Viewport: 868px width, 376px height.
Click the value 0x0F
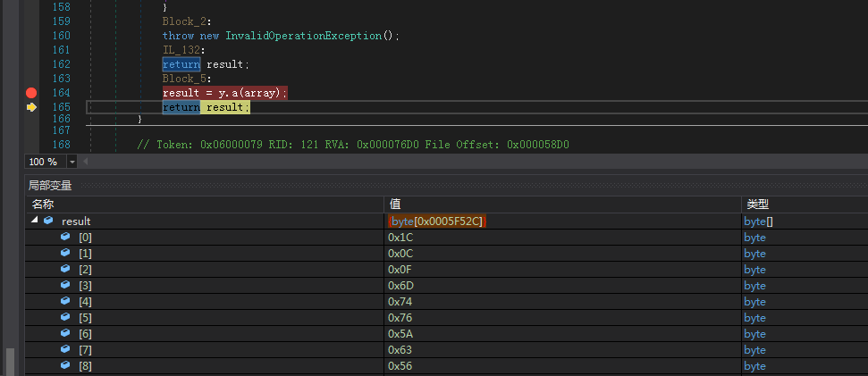coord(400,270)
